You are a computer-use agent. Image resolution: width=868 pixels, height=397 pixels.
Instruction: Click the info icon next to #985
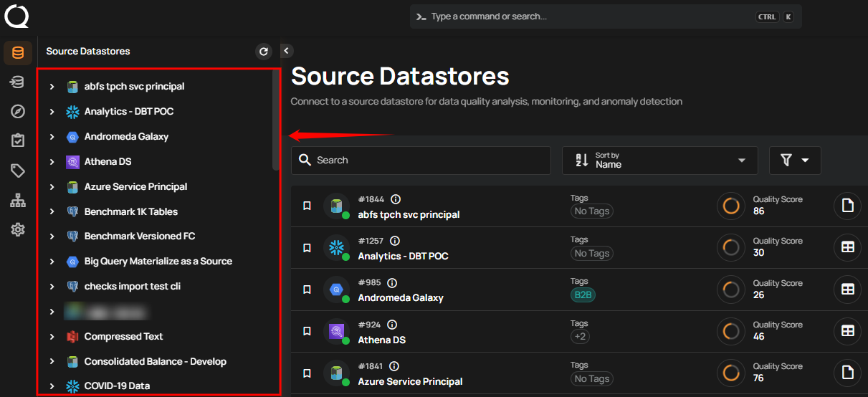click(x=391, y=283)
